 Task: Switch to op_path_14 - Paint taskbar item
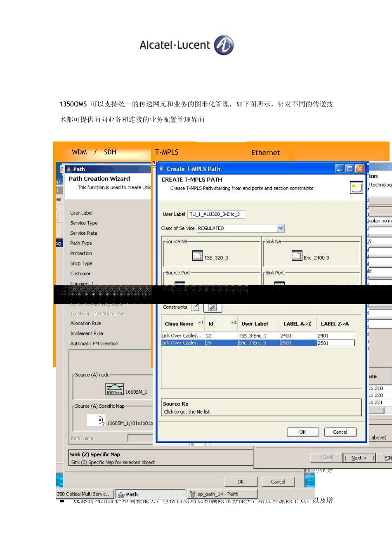coord(222,494)
